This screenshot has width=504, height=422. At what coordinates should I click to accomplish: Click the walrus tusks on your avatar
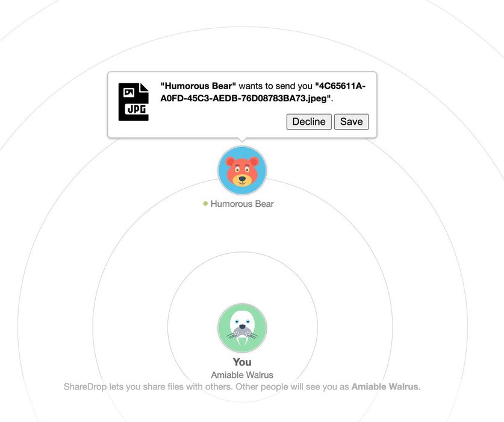click(x=242, y=341)
